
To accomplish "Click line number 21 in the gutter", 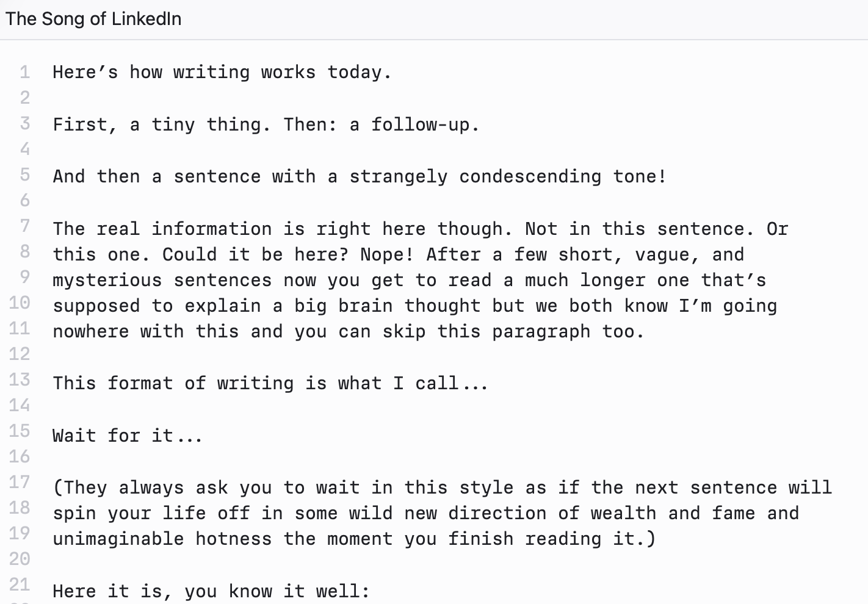I will pyautogui.click(x=20, y=584).
